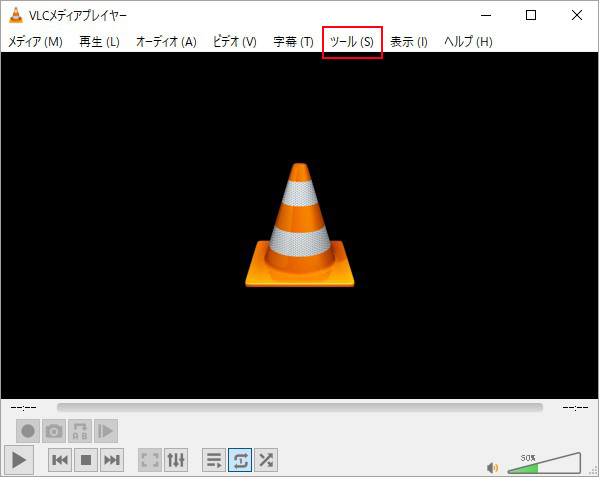Click the volume slider at 50%
599x477 pixels.
pyautogui.click(x=544, y=463)
